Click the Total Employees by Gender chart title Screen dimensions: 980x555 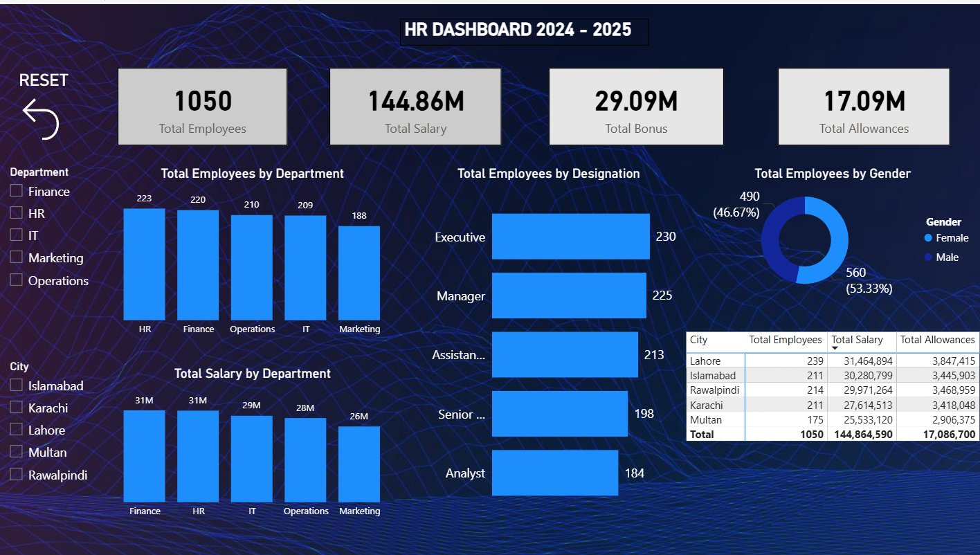coord(833,174)
